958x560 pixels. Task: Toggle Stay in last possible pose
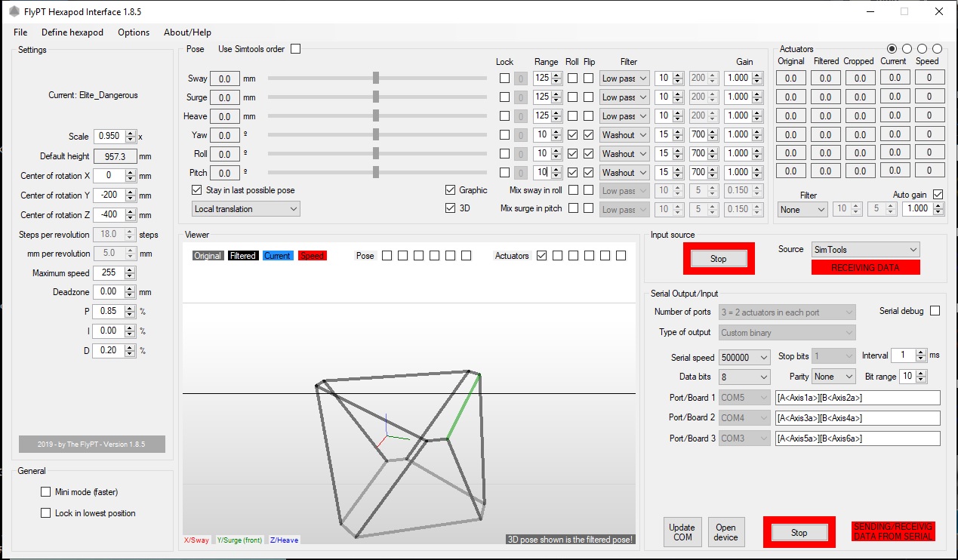197,190
